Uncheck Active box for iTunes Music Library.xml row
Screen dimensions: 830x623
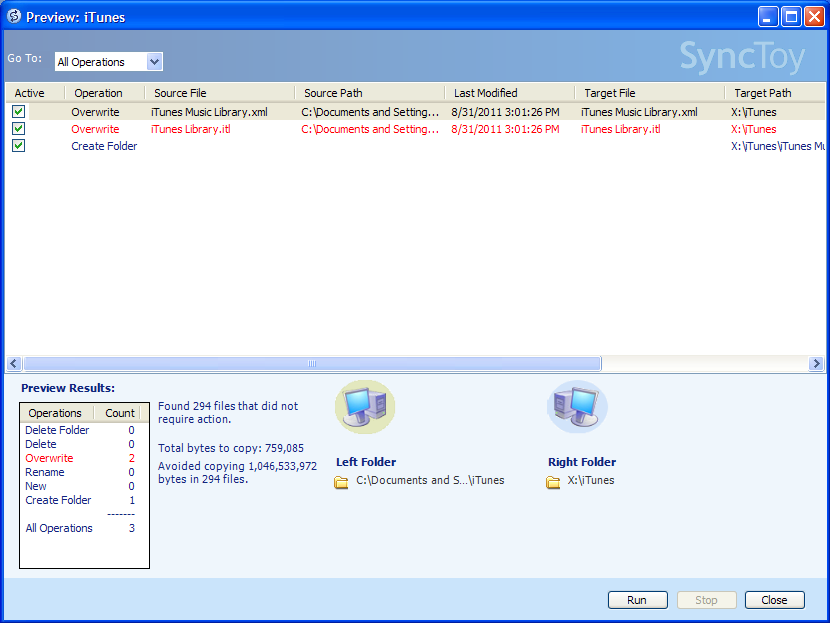point(19,112)
